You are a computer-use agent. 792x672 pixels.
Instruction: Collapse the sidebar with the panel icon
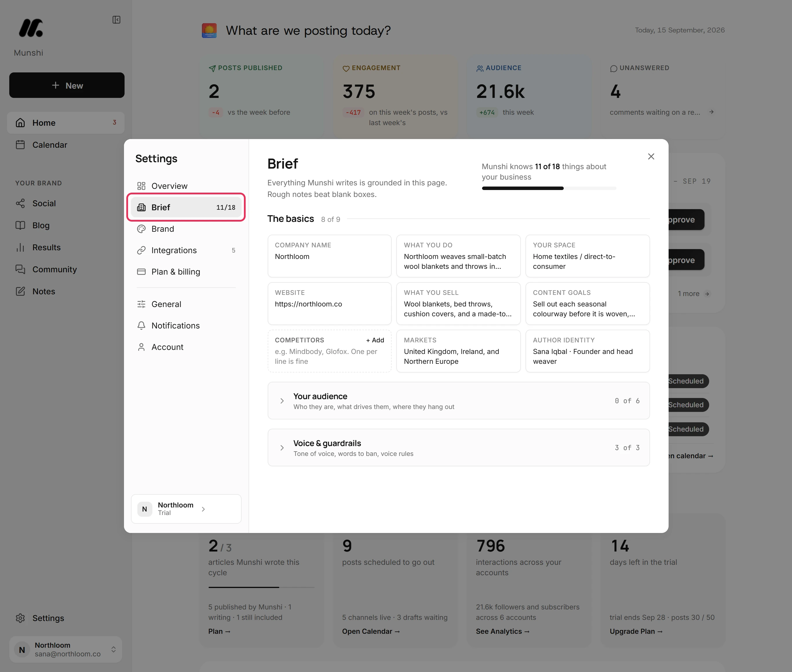[x=116, y=20]
